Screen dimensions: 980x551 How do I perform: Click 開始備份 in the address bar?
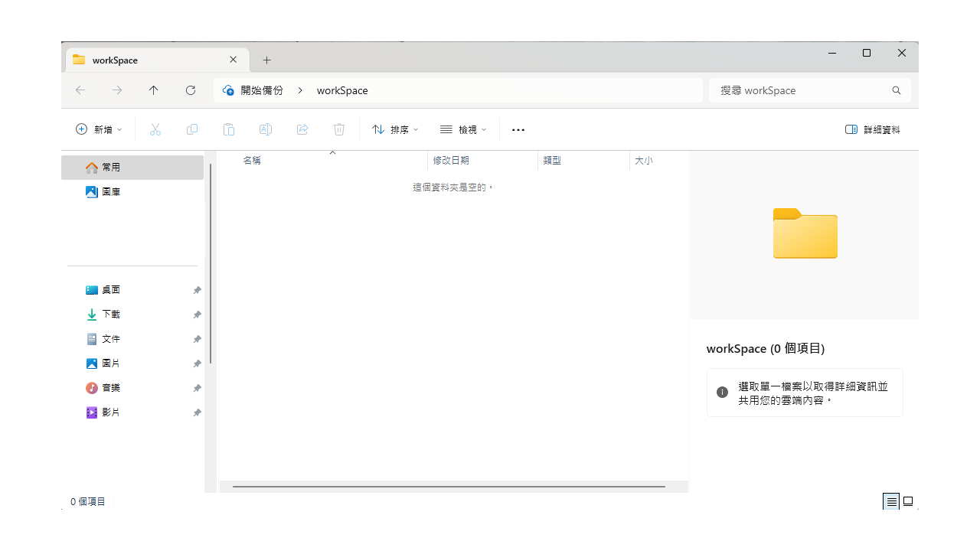click(261, 90)
